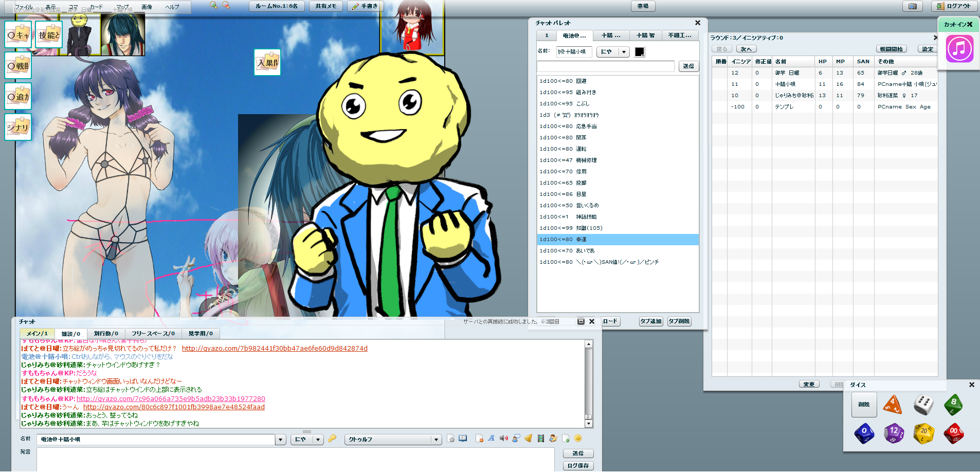Click タブ追加 in the chat palette
980x473 pixels.
coord(651,321)
